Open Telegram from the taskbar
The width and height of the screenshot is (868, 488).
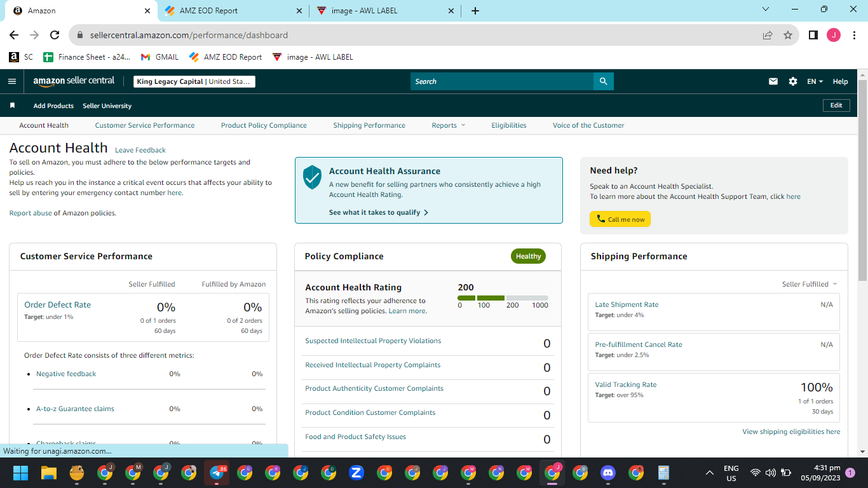click(217, 473)
